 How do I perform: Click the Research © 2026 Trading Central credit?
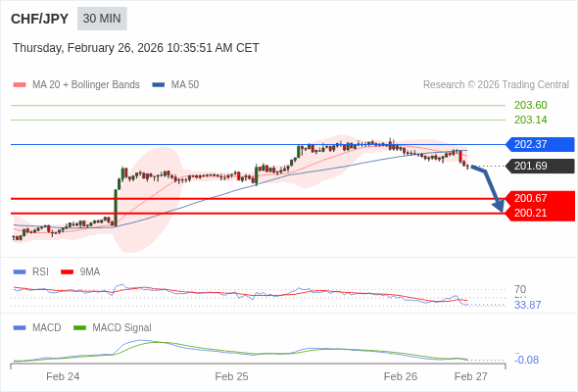496,85
